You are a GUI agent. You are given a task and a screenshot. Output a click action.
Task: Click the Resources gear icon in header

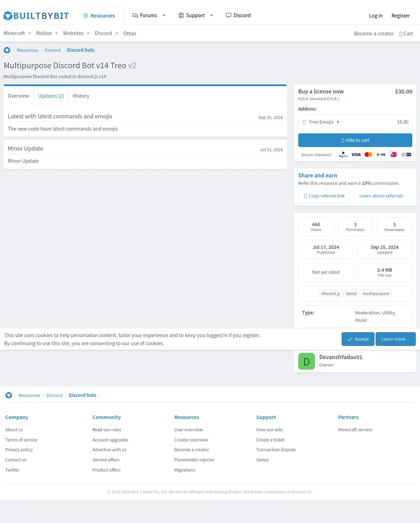coord(86,16)
